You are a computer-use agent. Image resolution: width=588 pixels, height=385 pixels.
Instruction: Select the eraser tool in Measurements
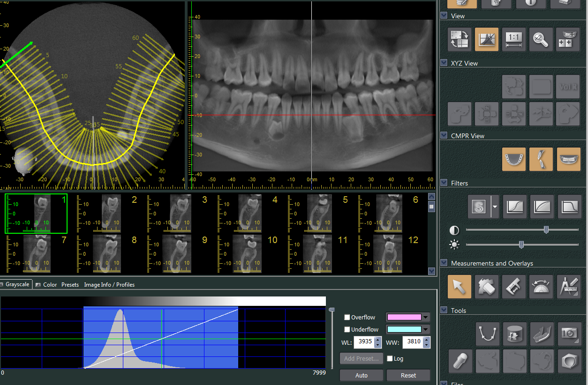pos(487,287)
